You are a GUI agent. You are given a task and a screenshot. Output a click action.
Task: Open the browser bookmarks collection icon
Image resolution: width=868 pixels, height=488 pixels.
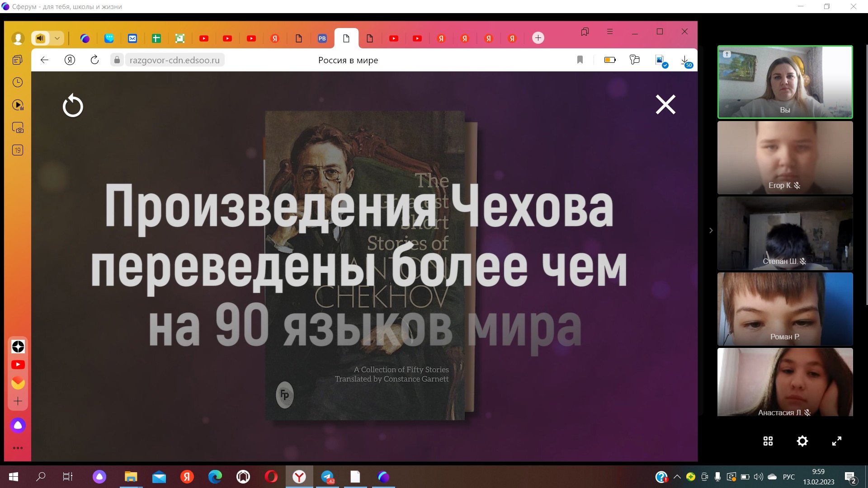pyautogui.click(x=585, y=32)
